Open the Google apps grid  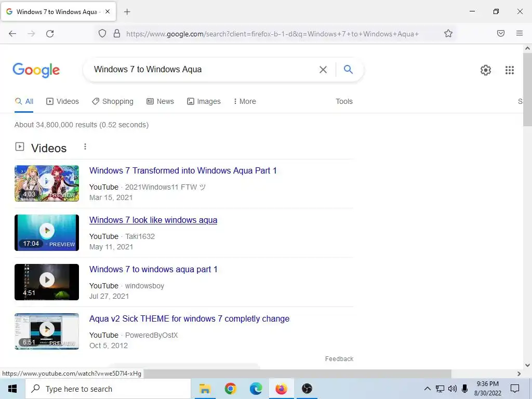pos(510,70)
